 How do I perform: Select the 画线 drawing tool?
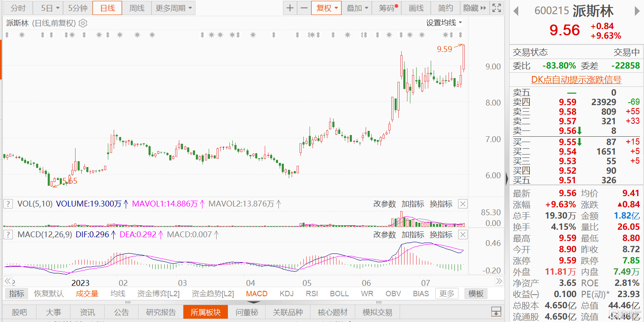[416, 8]
